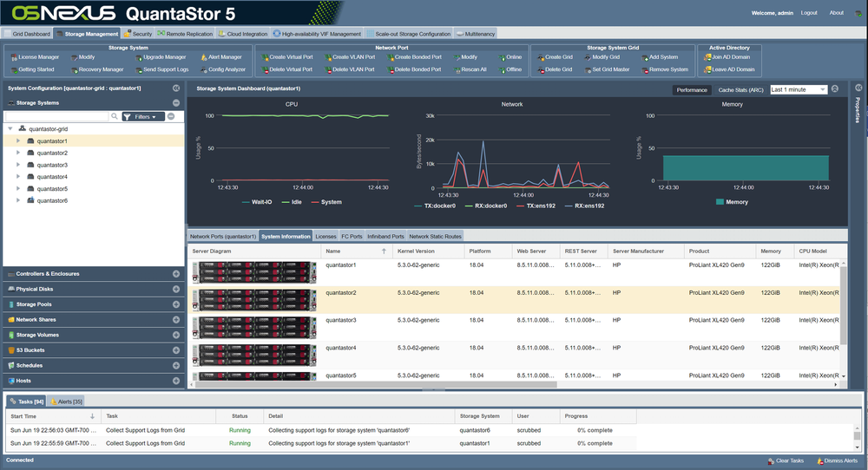Click quantastor3 server diagram thumbnail
Viewport: 868px width, 470px height.
254,327
